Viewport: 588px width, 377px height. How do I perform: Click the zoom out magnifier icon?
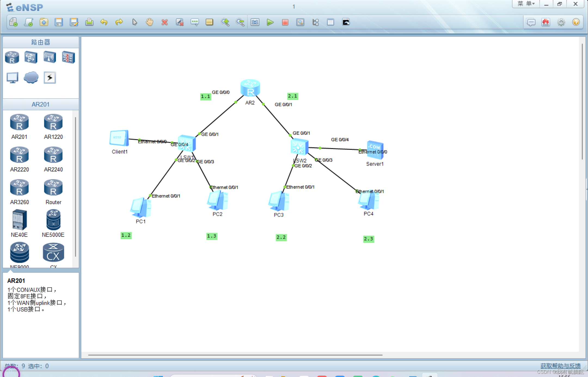240,22
